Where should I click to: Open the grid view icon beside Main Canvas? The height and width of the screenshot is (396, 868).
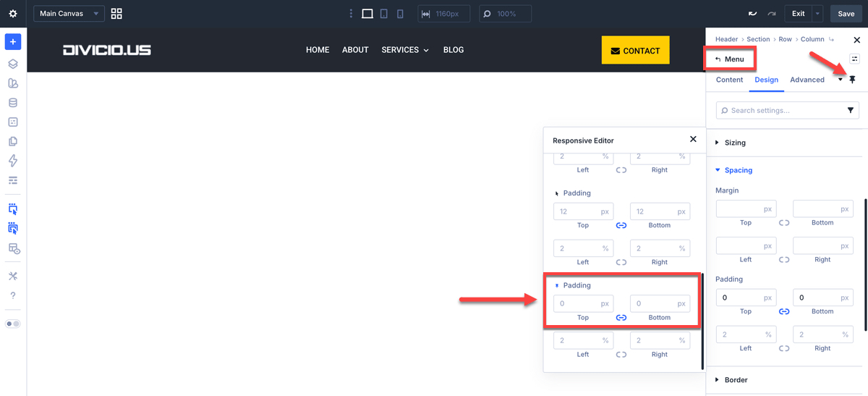116,14
